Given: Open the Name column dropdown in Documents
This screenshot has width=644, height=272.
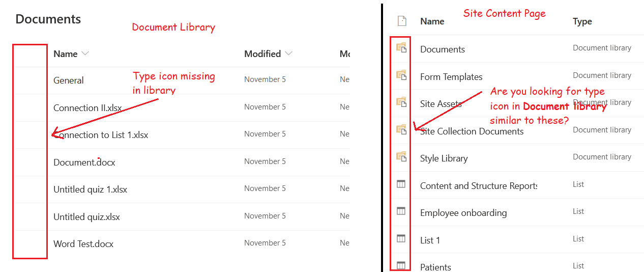Looking at the screenshot, I should 85,53.
